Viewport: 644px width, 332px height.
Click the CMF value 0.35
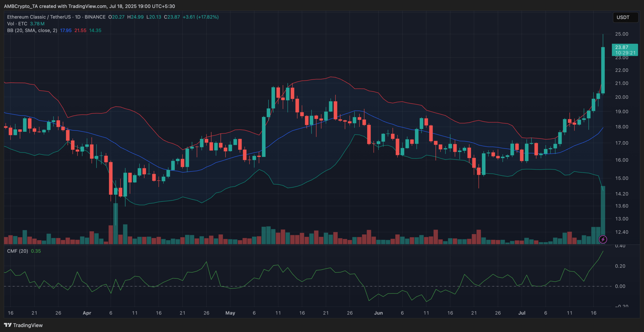pos(36,251)
